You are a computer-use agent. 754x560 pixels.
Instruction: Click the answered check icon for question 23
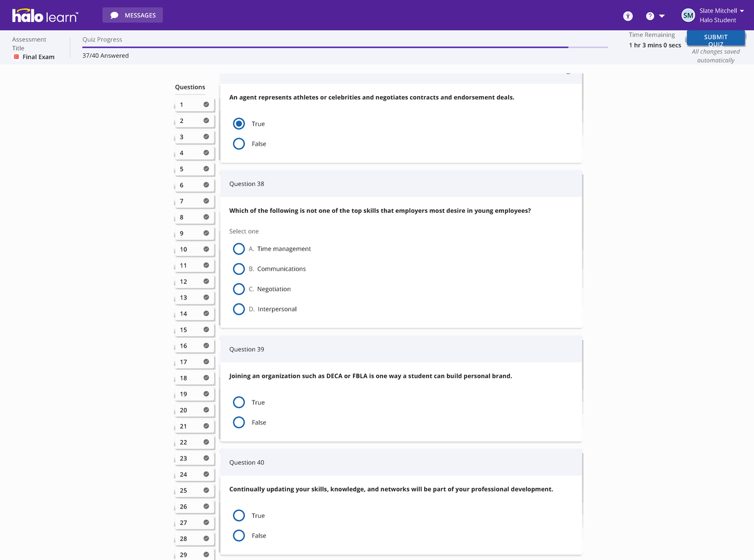tap(206, 458)
